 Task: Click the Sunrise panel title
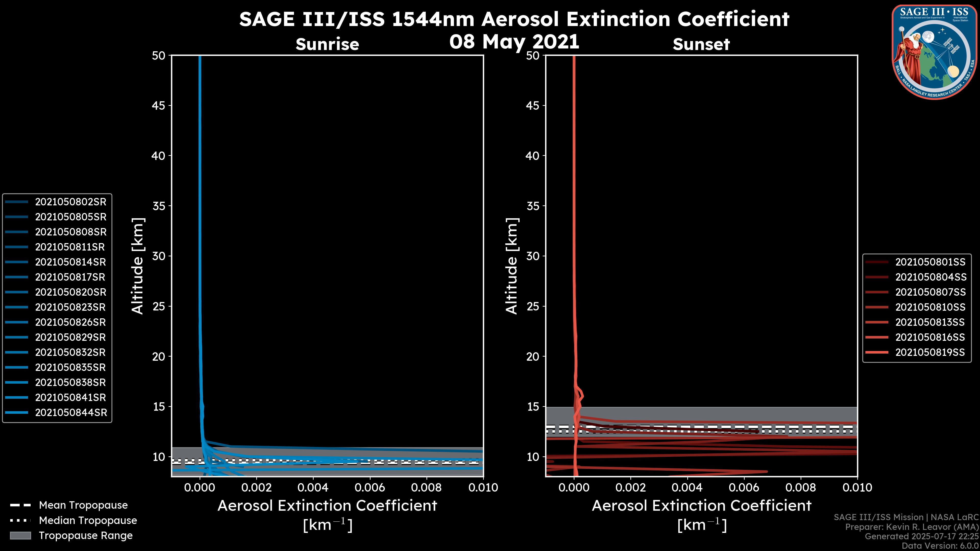pos(327,44)
